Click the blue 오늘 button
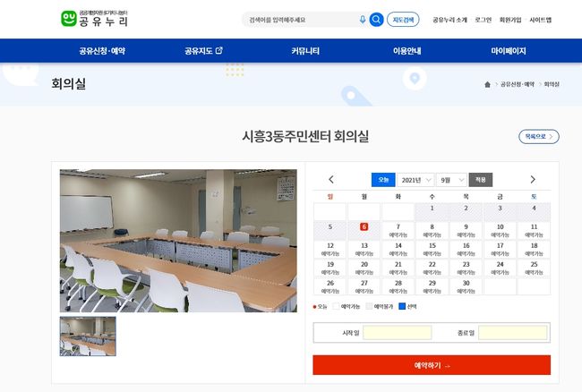 point(383,180)
